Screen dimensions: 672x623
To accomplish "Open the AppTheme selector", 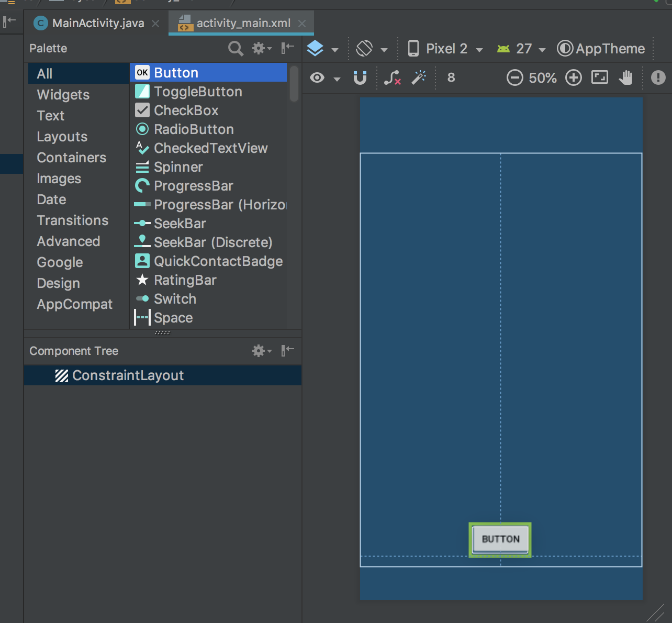I will (601, 48).
